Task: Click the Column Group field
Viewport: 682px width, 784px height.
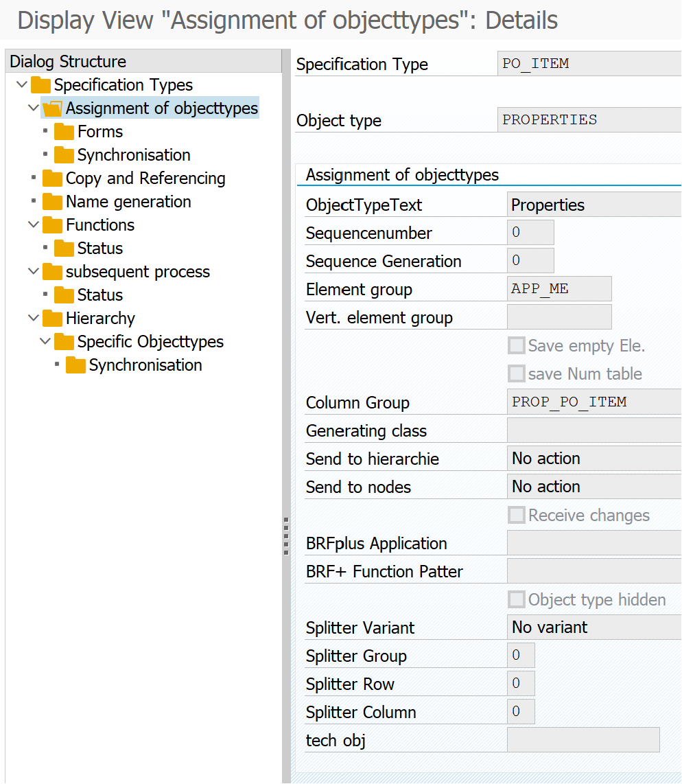Action: click(594, 402)
